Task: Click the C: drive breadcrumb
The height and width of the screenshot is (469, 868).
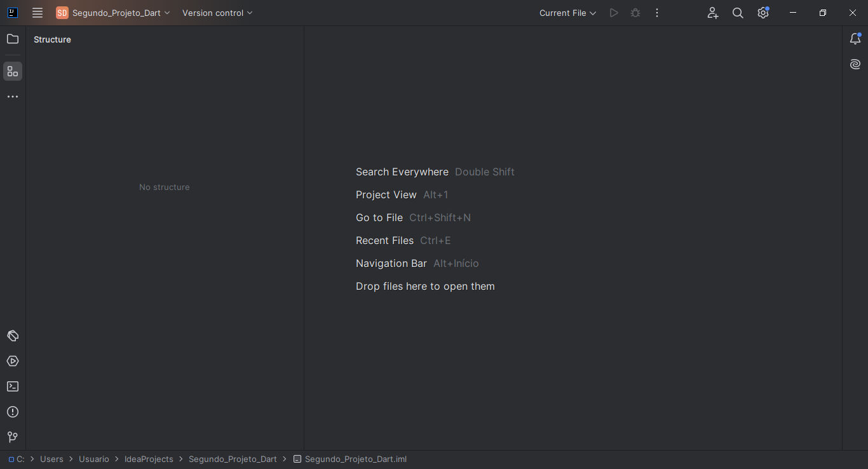Action: (x=17, y=459)
